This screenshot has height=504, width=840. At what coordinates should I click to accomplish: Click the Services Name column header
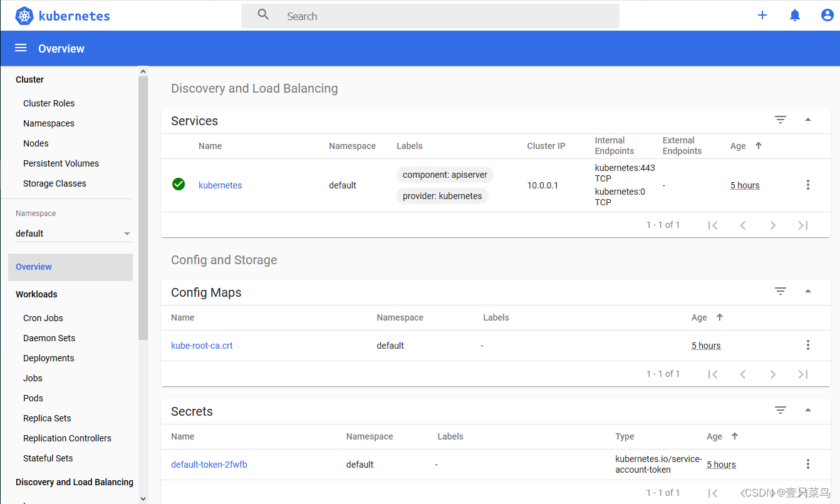(x=210, y=146)
